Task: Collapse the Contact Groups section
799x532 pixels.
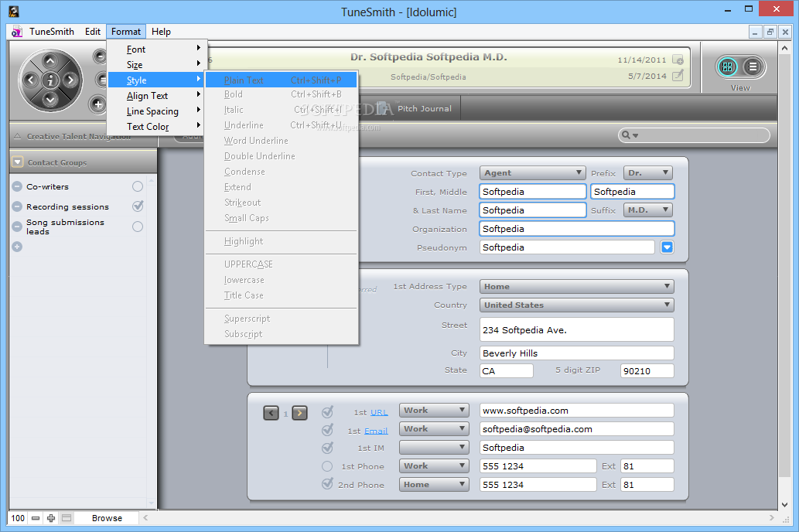Action: [x=18, y=162]
